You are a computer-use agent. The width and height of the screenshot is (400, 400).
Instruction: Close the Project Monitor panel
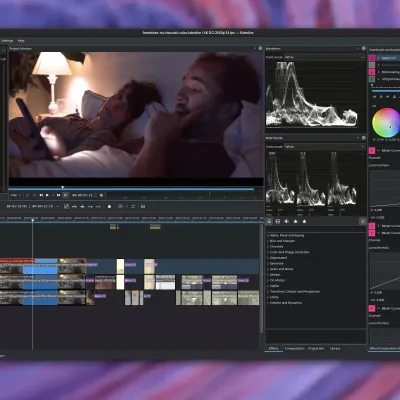click(260, 48)
